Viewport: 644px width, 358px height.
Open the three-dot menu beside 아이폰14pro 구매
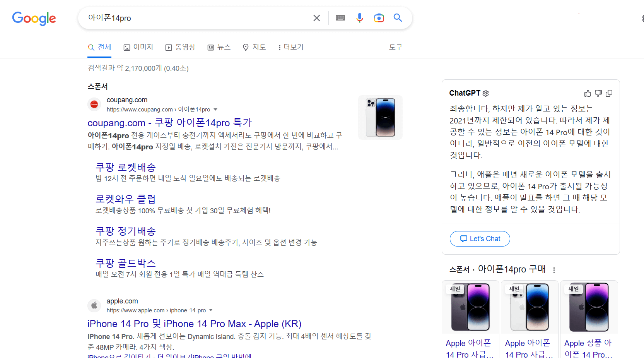point(554,269)
